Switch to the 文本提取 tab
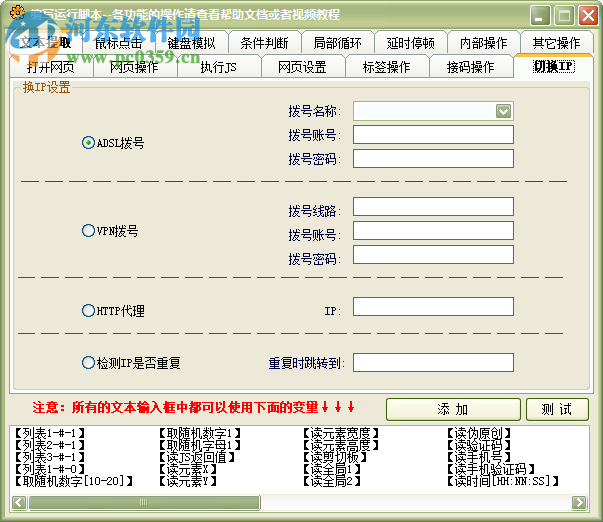 tap(45, 42)
